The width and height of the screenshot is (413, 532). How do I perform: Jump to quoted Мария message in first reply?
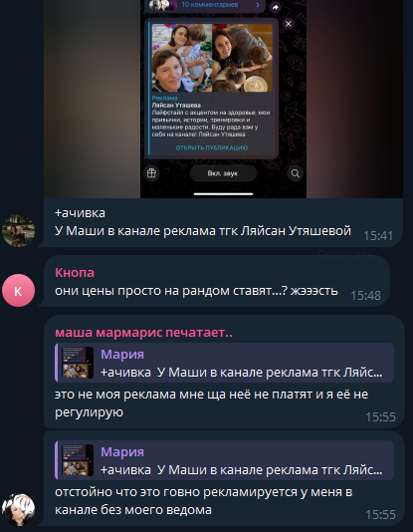point(224,363)
